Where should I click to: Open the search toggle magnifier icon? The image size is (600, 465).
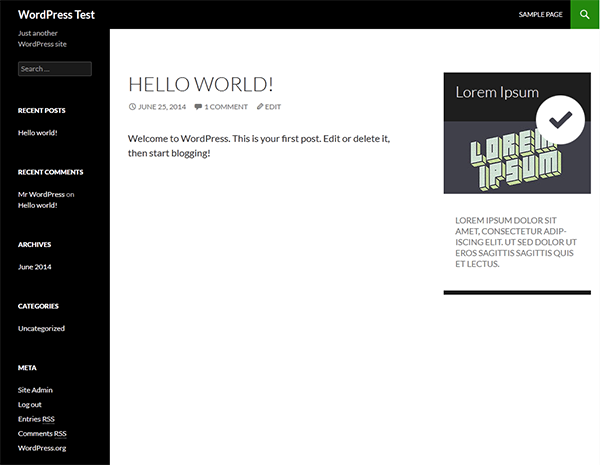tap(585, 15)
